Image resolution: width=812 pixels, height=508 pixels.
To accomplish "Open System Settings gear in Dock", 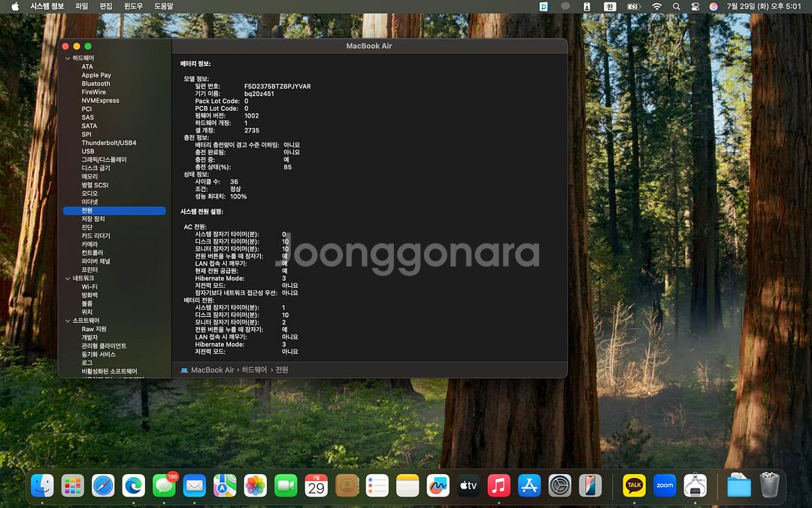I will click(560, 485).
